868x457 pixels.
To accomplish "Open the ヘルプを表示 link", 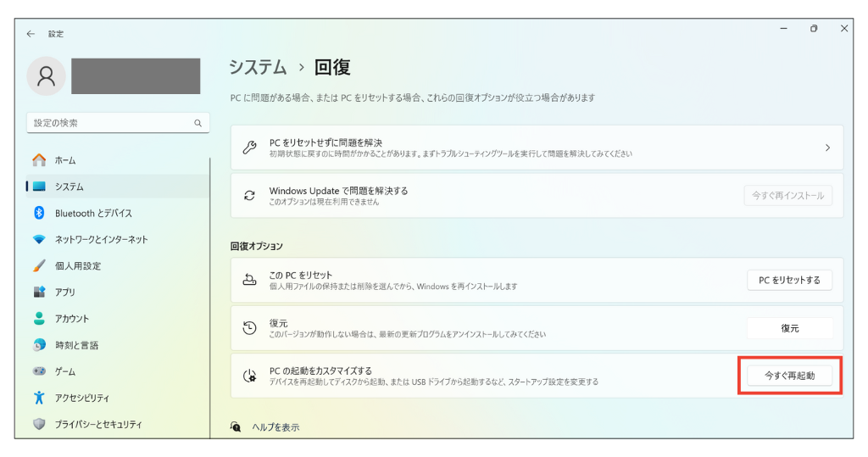I will point(275,427).
